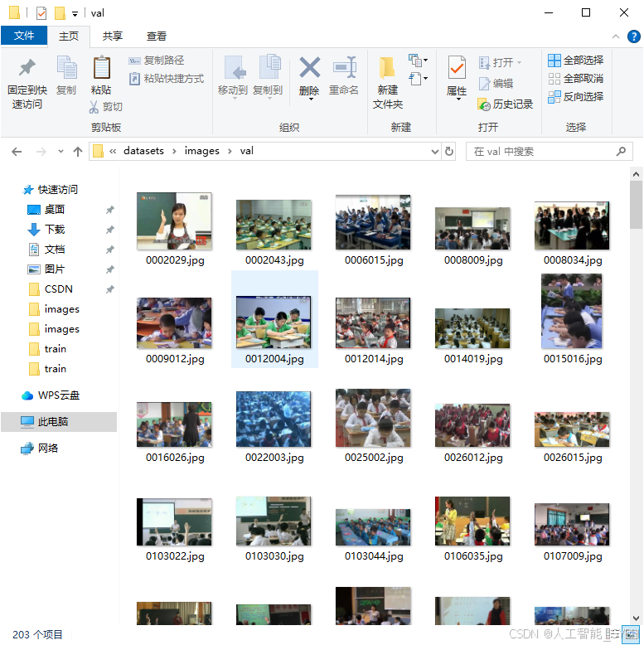Select thumbnail 0022003.jpg
The height and width of the screenshot is (645, 644).
pos(274,419)
